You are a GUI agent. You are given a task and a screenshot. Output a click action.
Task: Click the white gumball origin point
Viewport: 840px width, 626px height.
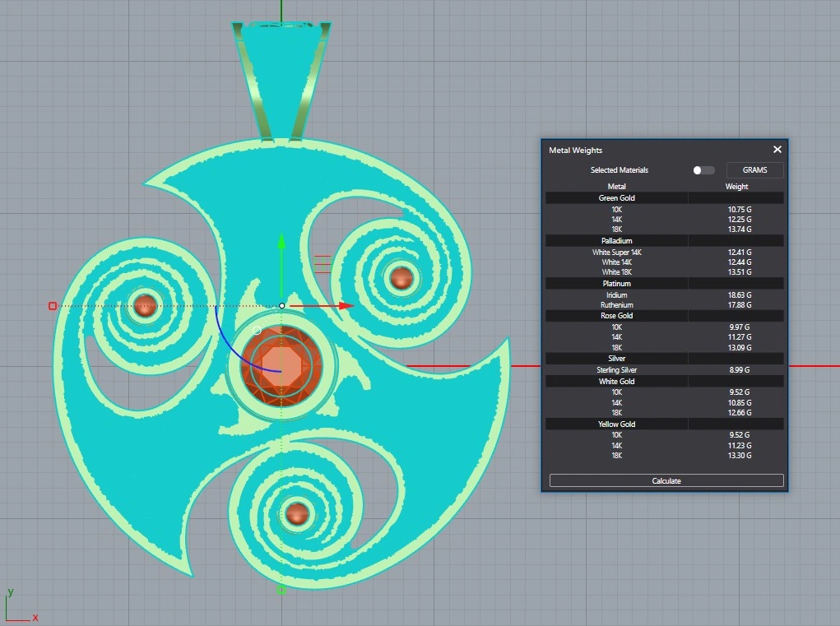281,306
